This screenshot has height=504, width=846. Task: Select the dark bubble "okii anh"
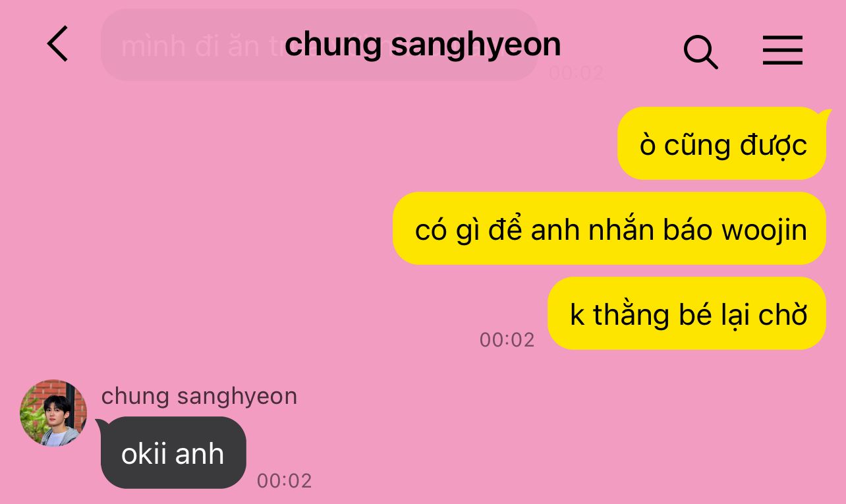173,453
